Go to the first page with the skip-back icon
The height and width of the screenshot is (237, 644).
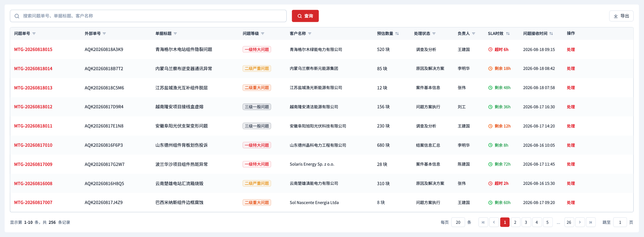[483, 222]
